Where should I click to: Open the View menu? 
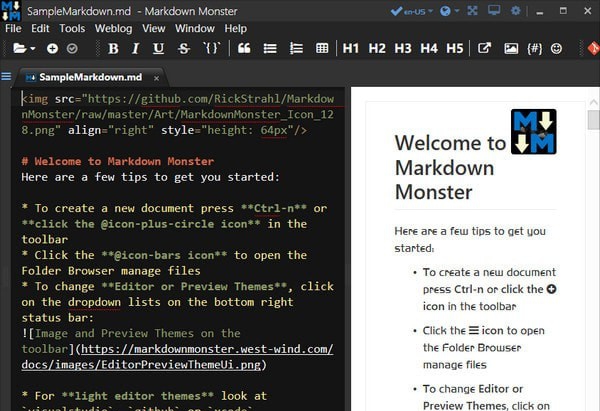[153, 28]
